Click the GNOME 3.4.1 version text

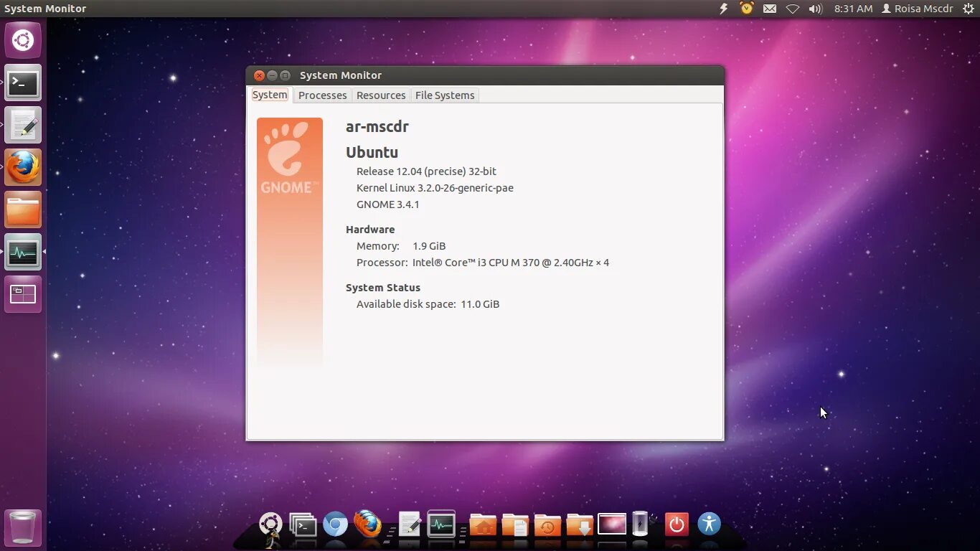(388, 204)
